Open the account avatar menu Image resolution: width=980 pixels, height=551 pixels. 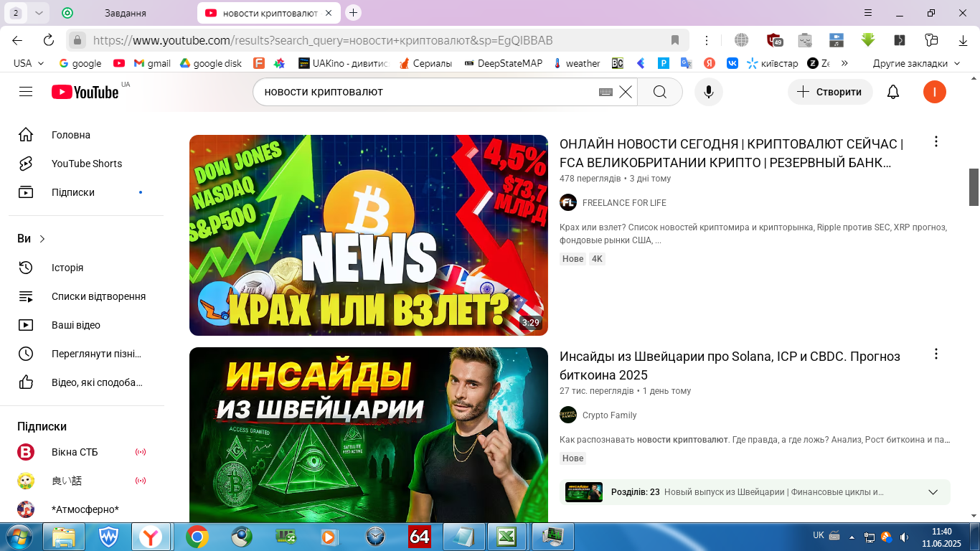(935, 92)
